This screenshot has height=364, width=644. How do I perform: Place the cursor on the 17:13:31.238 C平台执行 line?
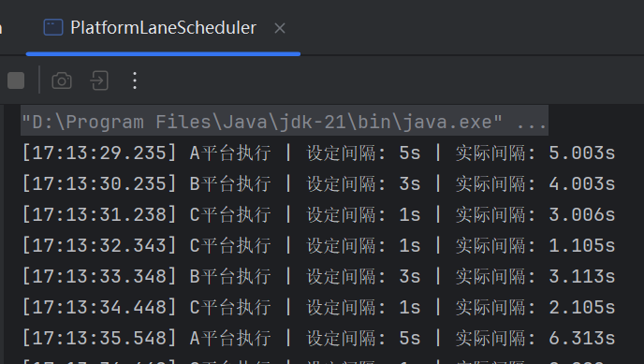click(318, 214)
